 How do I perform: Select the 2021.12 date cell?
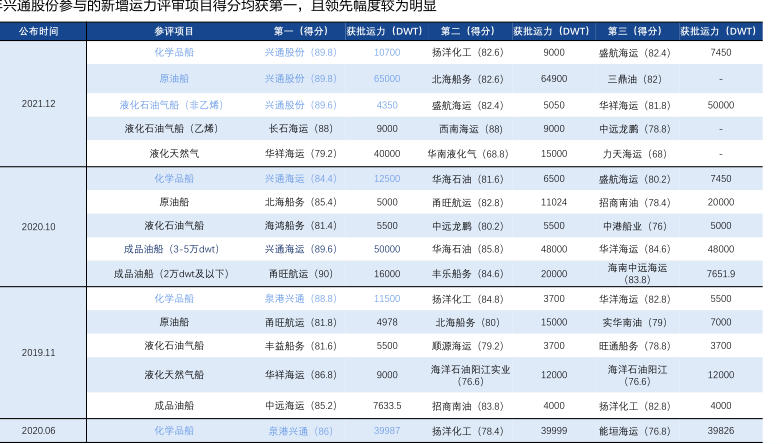(38, 104)
